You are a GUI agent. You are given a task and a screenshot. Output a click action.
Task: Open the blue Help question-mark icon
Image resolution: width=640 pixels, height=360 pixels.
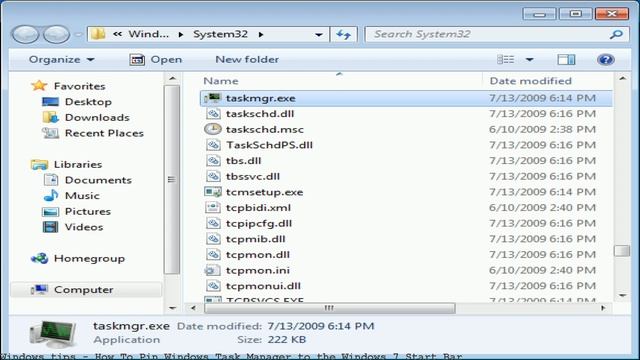coord(605,60)
